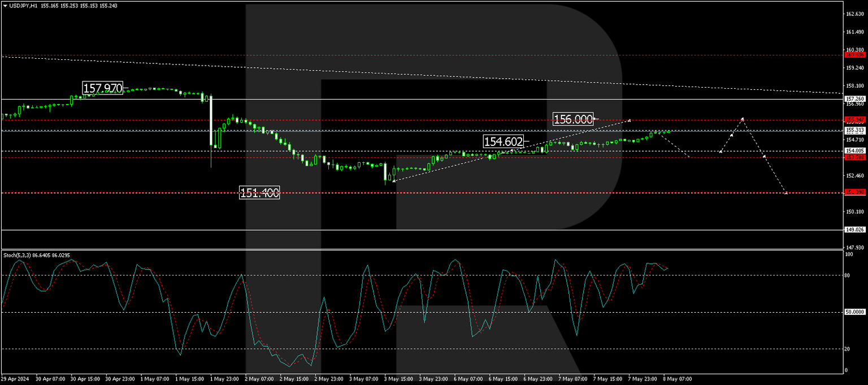Click the H1 timeframe text in chart title
Screen dimensions: 868x385
coord(35,5)
